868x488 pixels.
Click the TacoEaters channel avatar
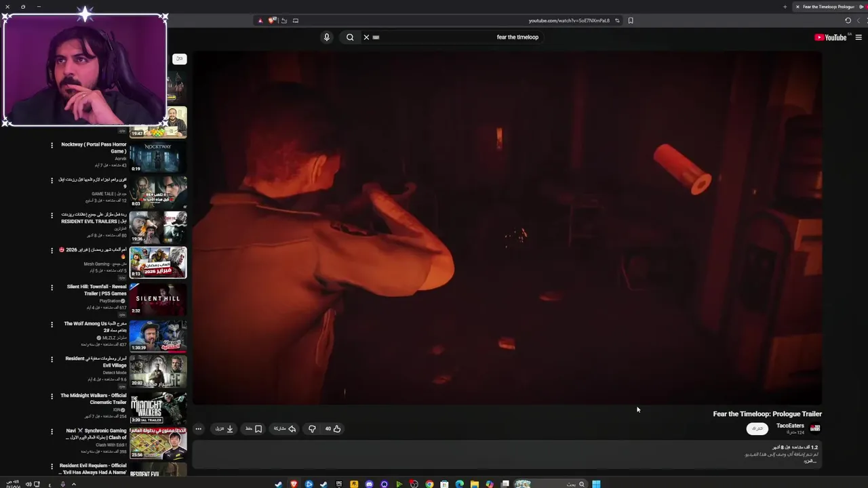[815, 428]
